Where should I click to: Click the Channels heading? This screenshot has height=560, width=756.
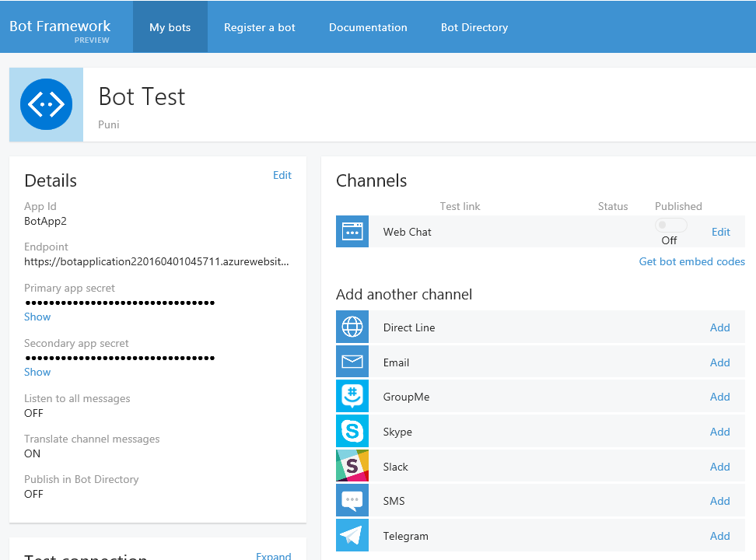click(x=371, y=180)
